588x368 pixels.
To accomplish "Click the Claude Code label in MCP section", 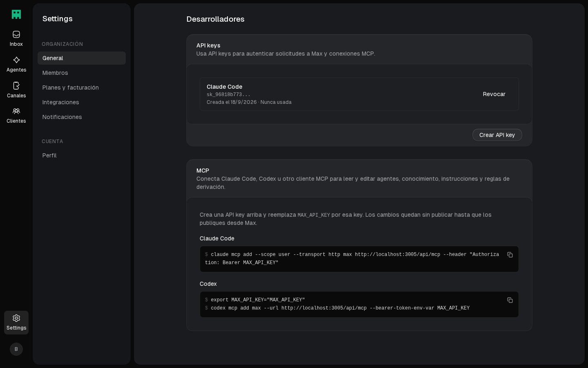I will (217, 238).
